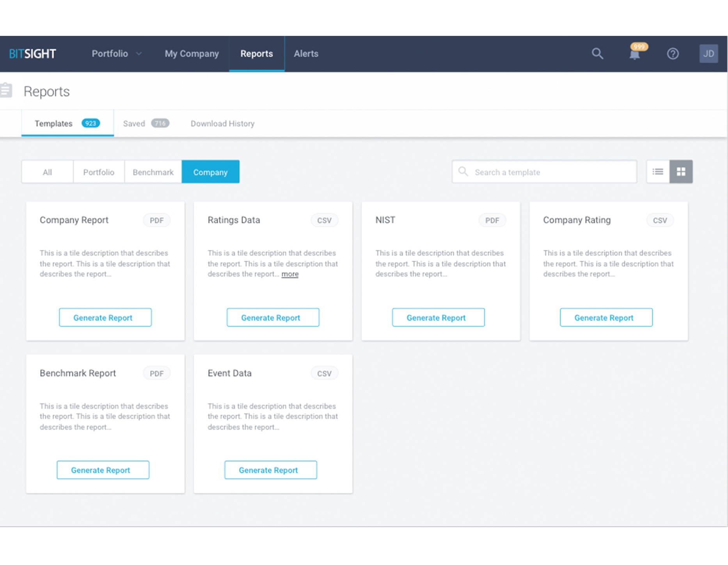The width and height of the screenshot is (728, 565).
Task: Click the 999 notification badge
Action: click(x=639, y=47)
